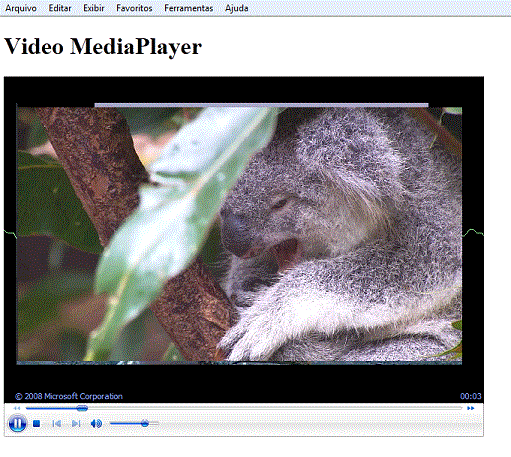Open the Ferramentas menu
This screenshot has width=511, height=457.
(189, 8)
